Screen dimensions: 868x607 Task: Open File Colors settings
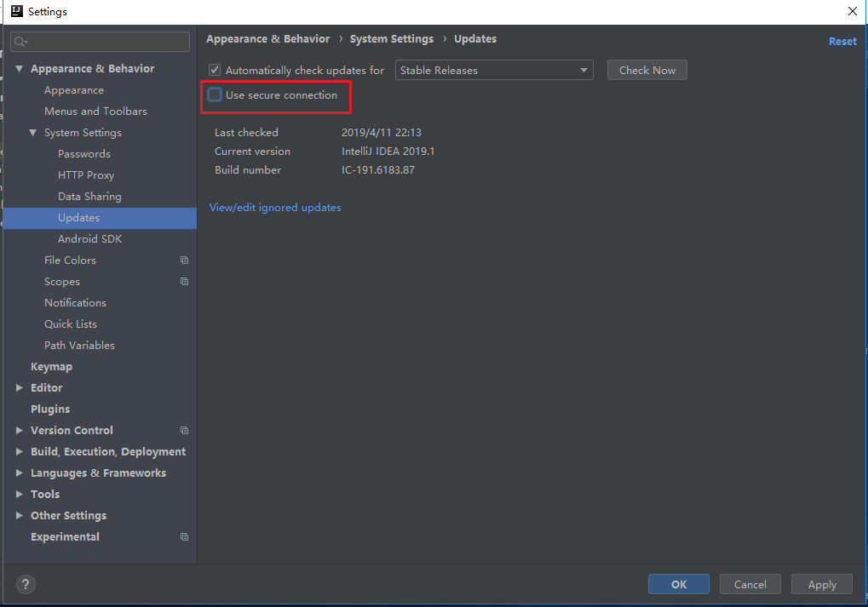pos(71,260)
